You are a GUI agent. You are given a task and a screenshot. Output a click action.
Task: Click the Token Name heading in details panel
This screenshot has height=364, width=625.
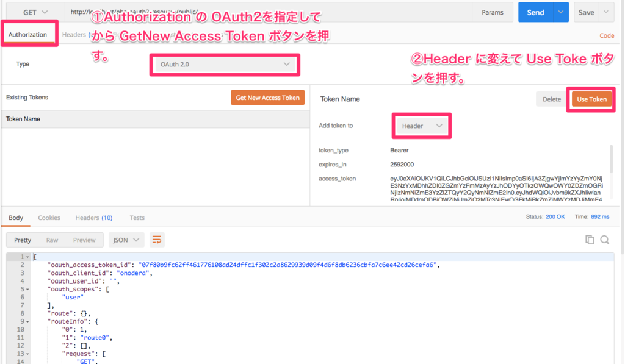coord(340,99)
